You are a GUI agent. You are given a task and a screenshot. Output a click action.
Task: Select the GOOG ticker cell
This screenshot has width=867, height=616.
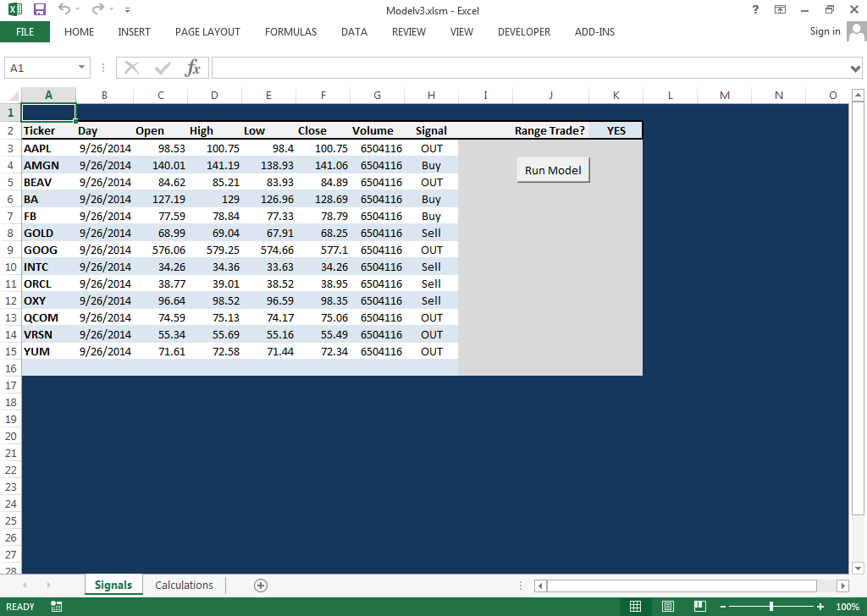point(48,250)
